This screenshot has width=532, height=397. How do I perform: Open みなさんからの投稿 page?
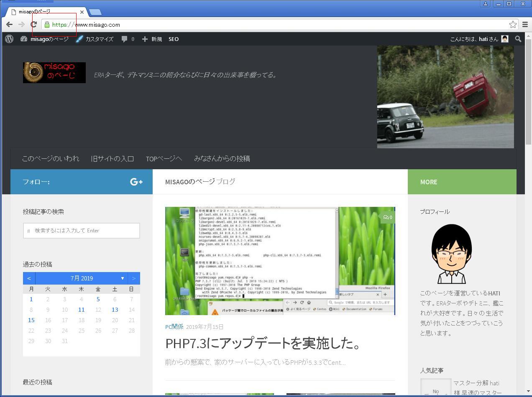(222, 159)
